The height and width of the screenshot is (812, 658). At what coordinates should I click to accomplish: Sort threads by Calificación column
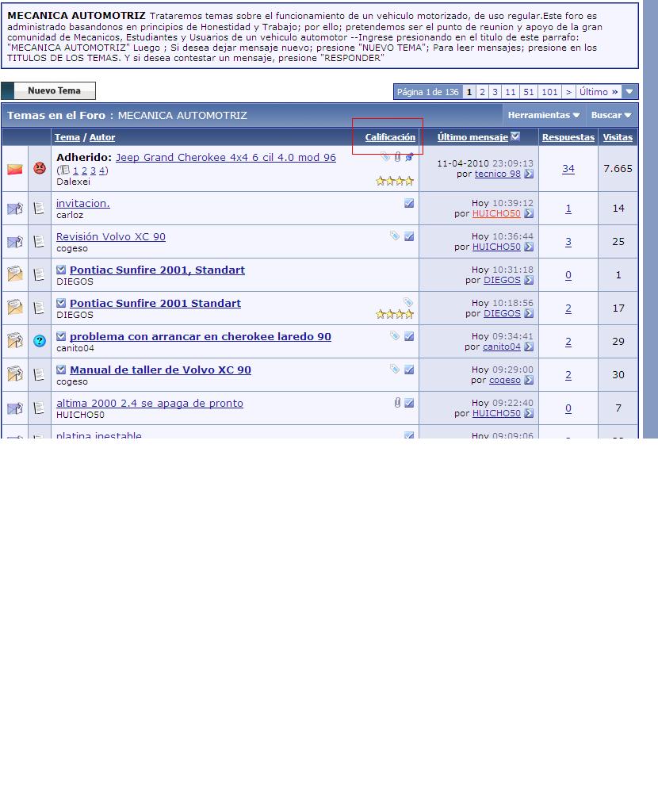(390, 137)
